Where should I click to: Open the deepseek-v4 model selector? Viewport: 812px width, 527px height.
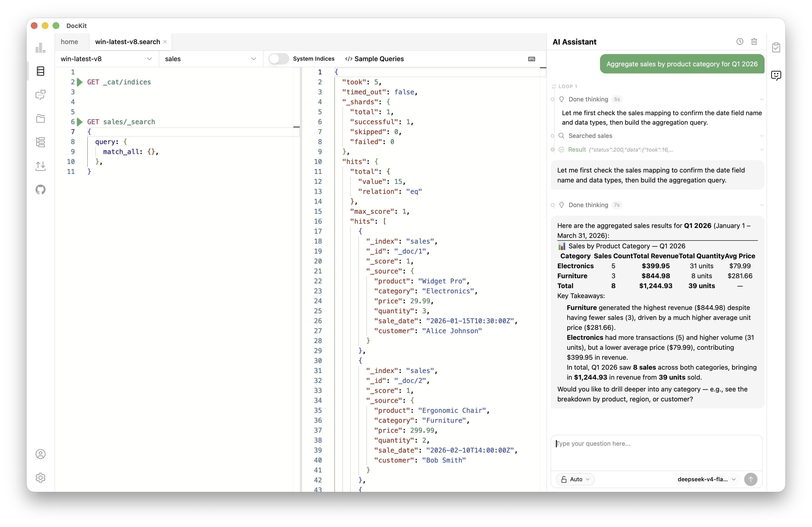[x=706, y=480]
